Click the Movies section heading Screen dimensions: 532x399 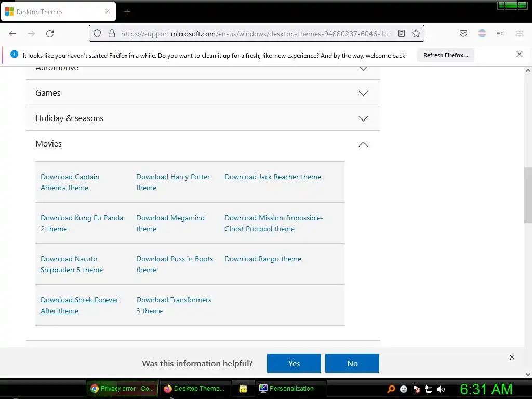pyautogui.click(x=48, y=144)
